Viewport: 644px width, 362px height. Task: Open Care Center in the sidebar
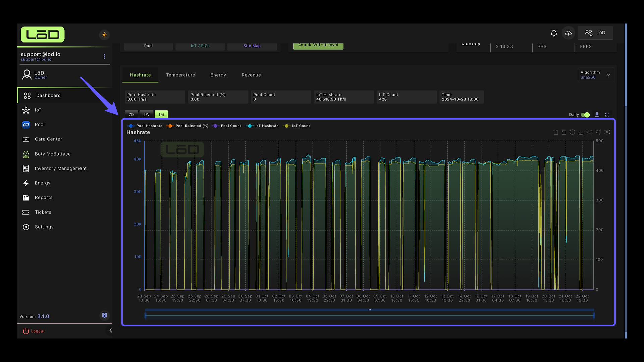65,139
